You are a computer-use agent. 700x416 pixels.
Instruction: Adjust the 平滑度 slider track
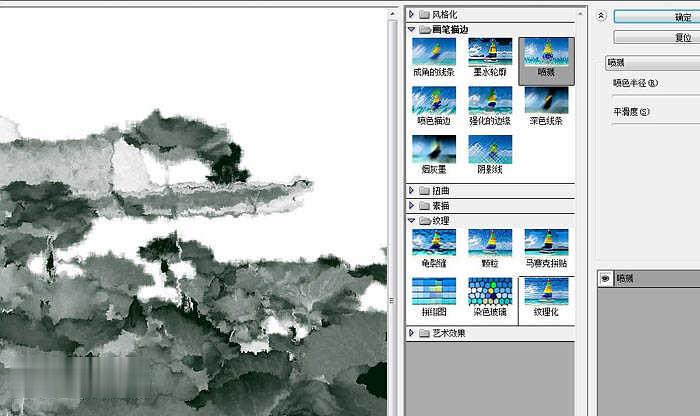[656, 124]
